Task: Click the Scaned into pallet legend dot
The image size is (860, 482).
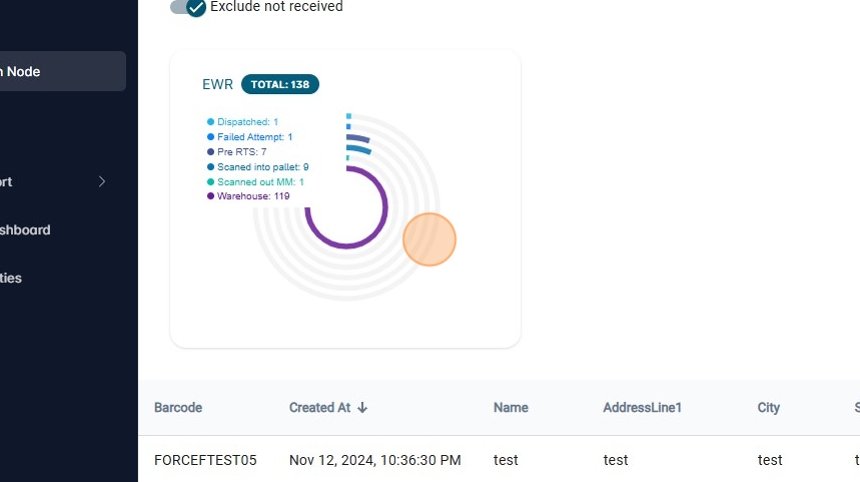Action: (x=211, y=167)
